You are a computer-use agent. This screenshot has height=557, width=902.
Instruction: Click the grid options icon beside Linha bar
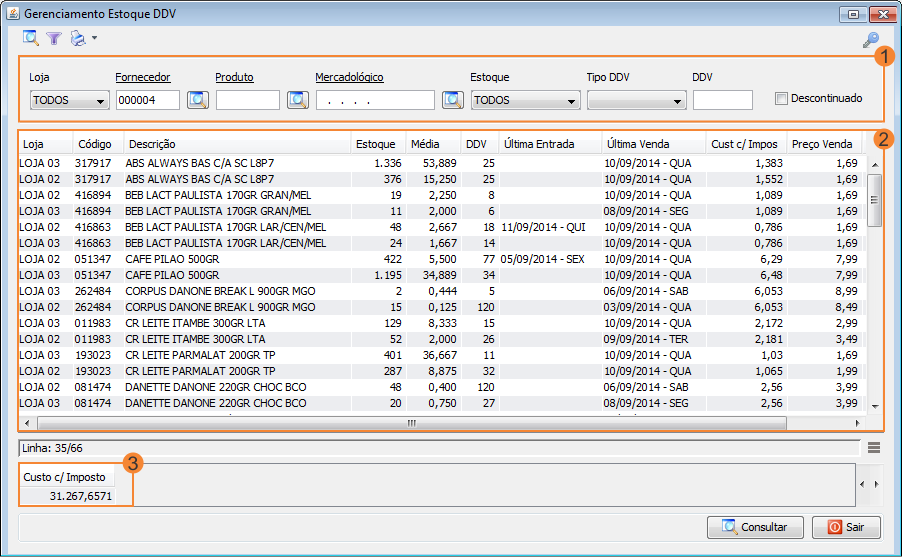[x=874, y=448]
